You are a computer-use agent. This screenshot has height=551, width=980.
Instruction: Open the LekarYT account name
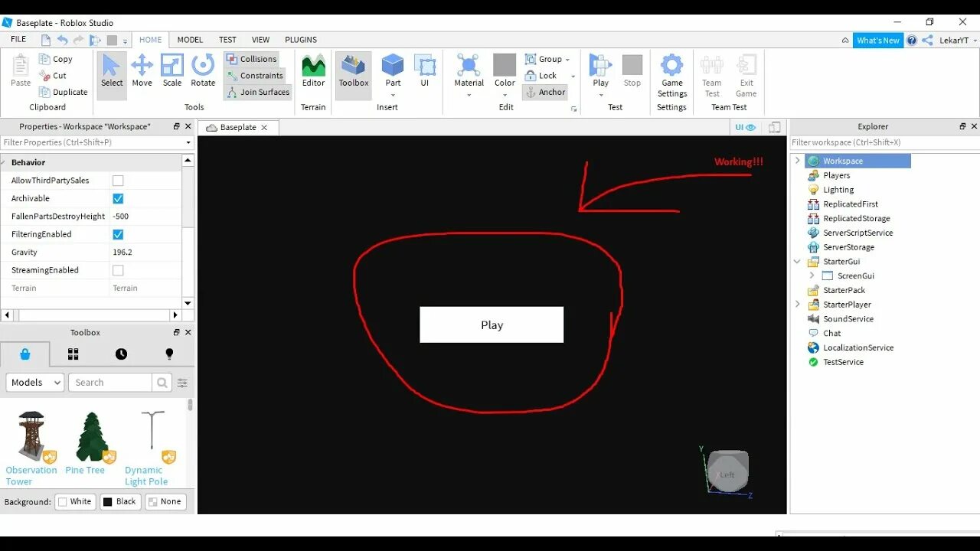pos(955,41)
